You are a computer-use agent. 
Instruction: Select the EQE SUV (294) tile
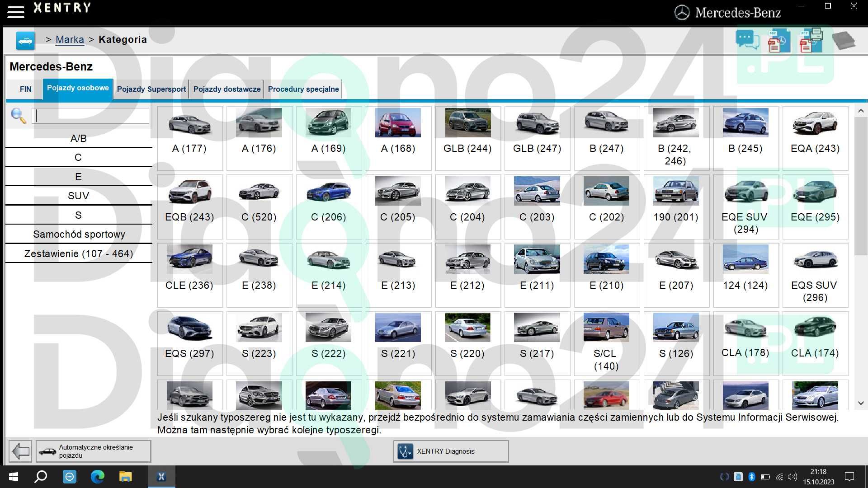(x=745, y=206)
